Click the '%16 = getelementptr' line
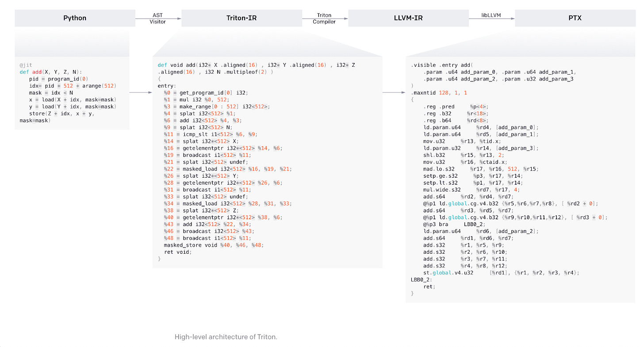Viewport: 644px width, 347px height. click(x=223, y=148)
